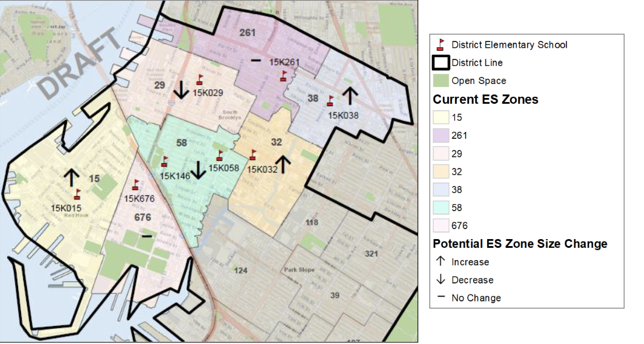Click the increase arrow beside 15K032
The image size is (644, 344).
283,164
